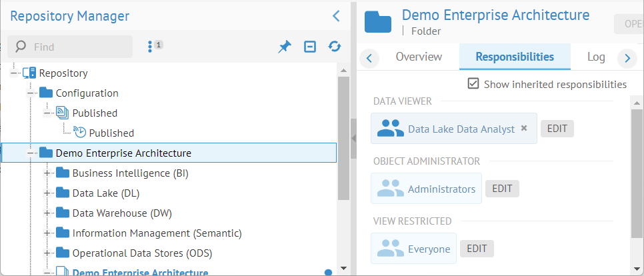This screenshot has height=276, width=644.
Task: Click the refresh repository icon
Action: pos(335,47)
